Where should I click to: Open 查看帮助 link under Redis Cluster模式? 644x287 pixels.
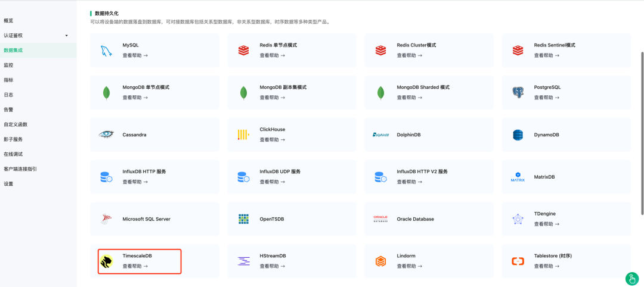[x=409, y=55]
